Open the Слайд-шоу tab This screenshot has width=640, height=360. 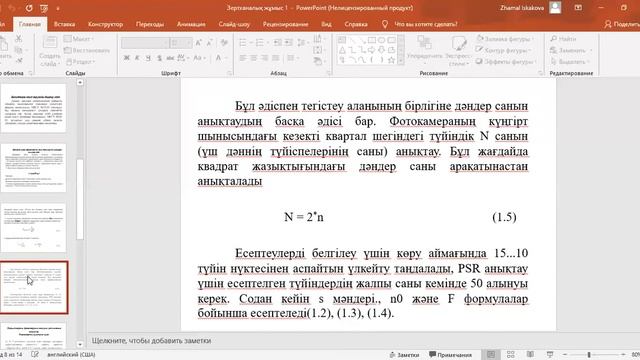pos(234,24)
